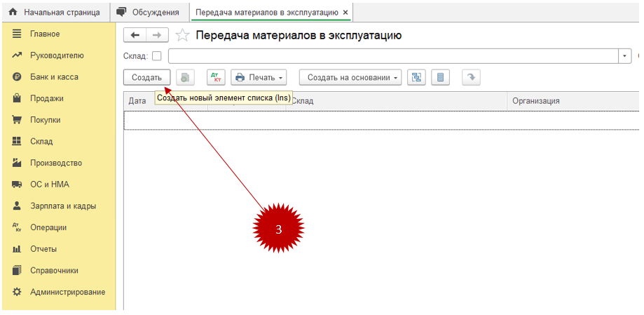This screenshot has height=315, width=644.
Task: Click the trend chart icon beside Руководителю
Action: pos(16,55)
